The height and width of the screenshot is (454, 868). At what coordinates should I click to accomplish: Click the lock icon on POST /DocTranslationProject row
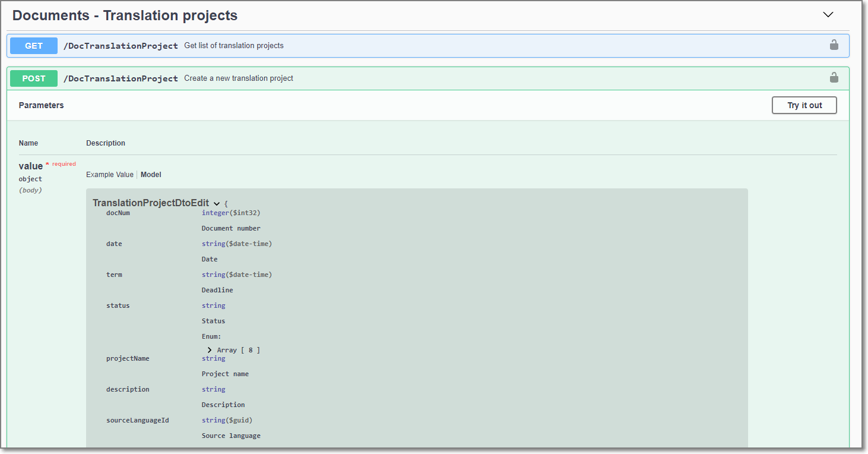point(834,77)
